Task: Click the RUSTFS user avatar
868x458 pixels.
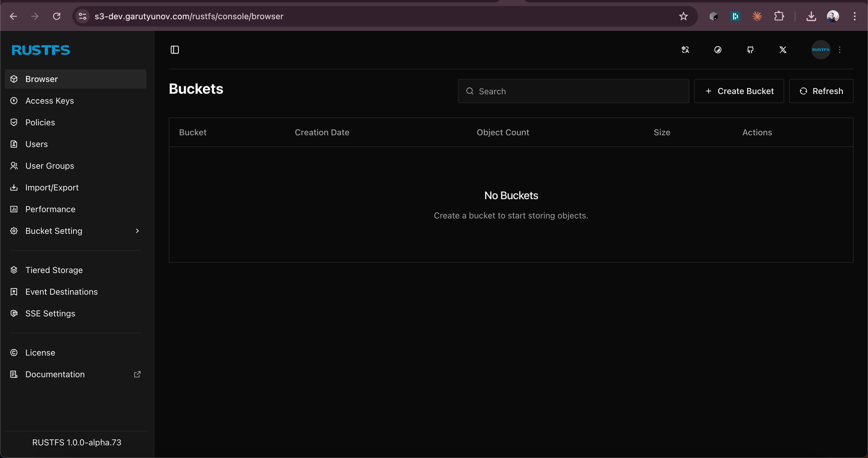Action: click(x=820, y=50)
